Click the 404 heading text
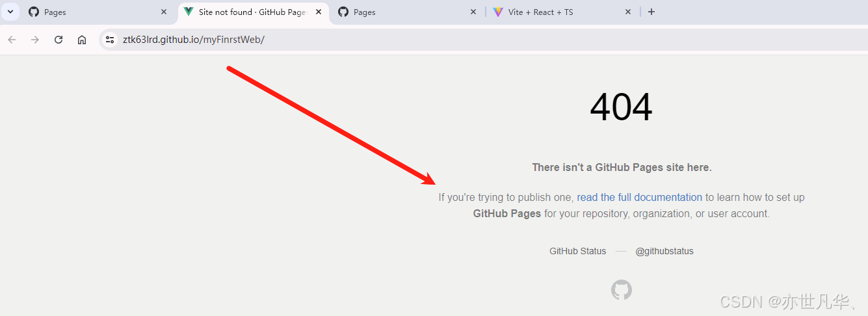 [x=621, y=107]
